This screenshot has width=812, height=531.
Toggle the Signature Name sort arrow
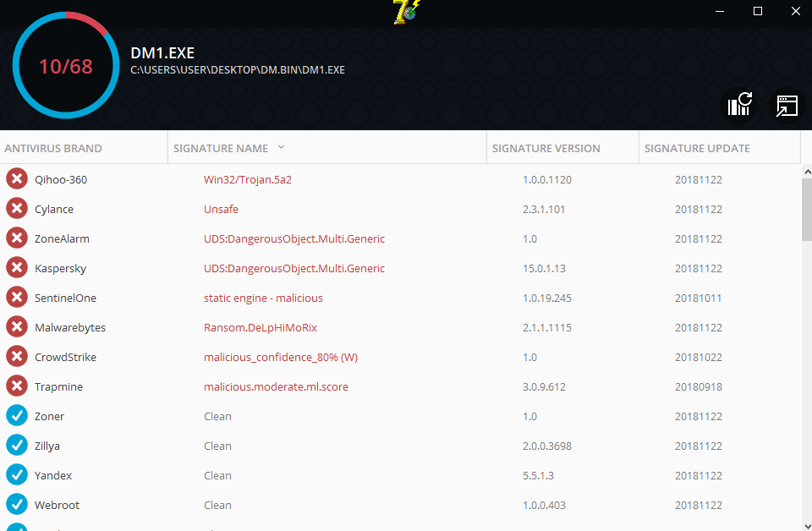(x=281, y=147)
